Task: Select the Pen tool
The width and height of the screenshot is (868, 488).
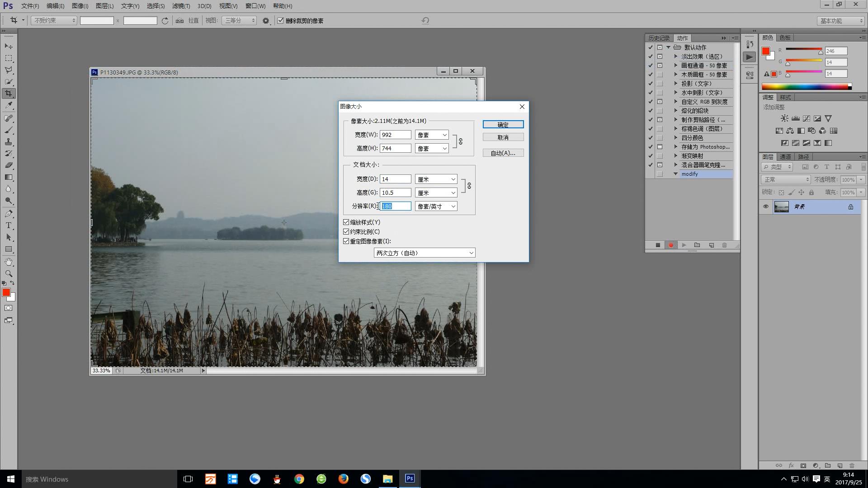Action: point(9,214)
